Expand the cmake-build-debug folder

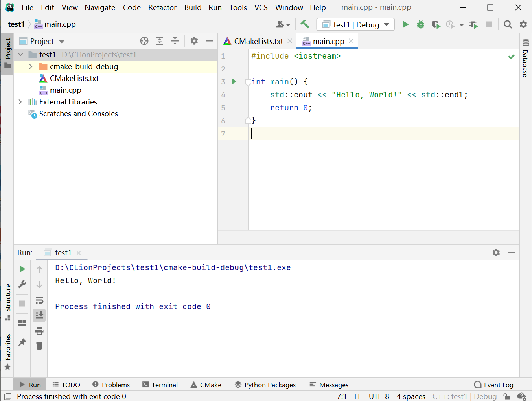31,66
